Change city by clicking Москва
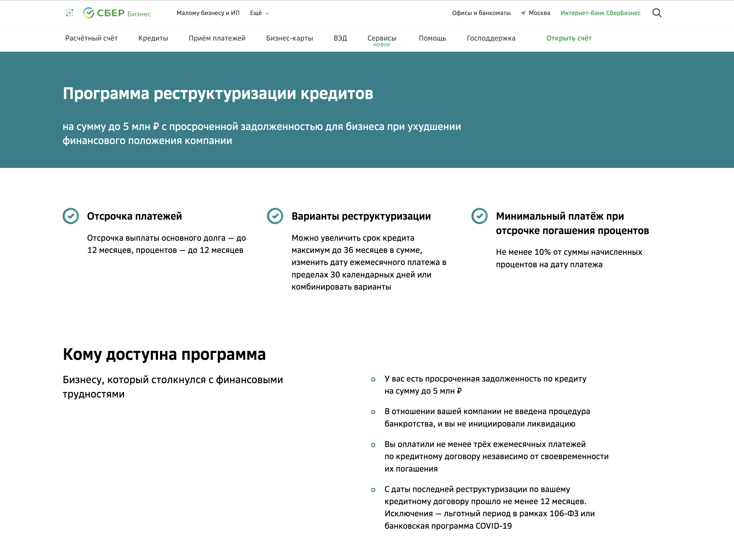 tap(539, 13)
